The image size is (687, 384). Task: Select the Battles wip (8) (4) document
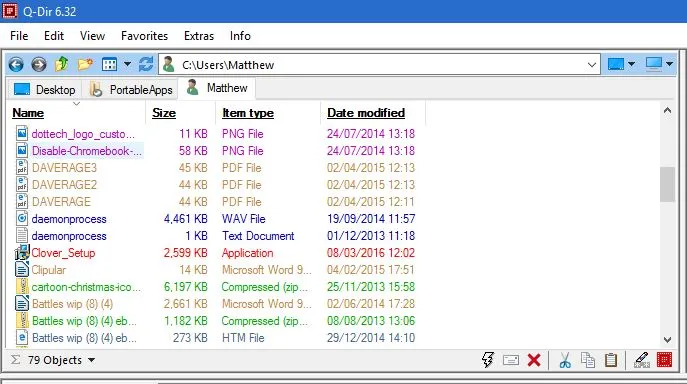[72, 304]
